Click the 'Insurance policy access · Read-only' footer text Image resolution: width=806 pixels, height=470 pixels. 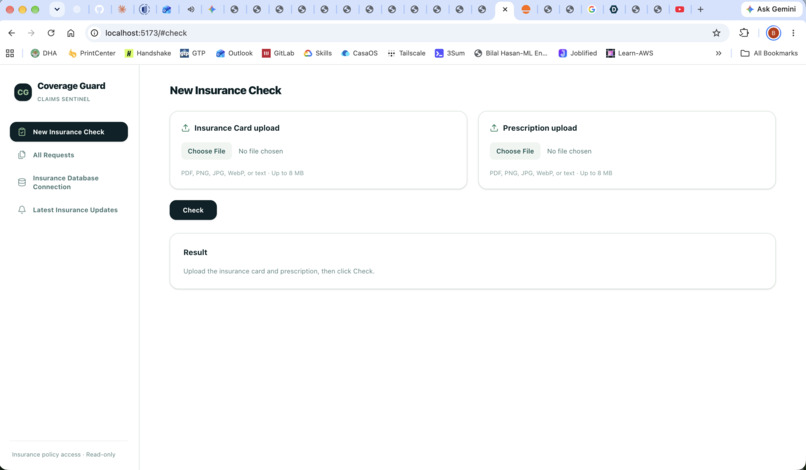tap(64, 455)
